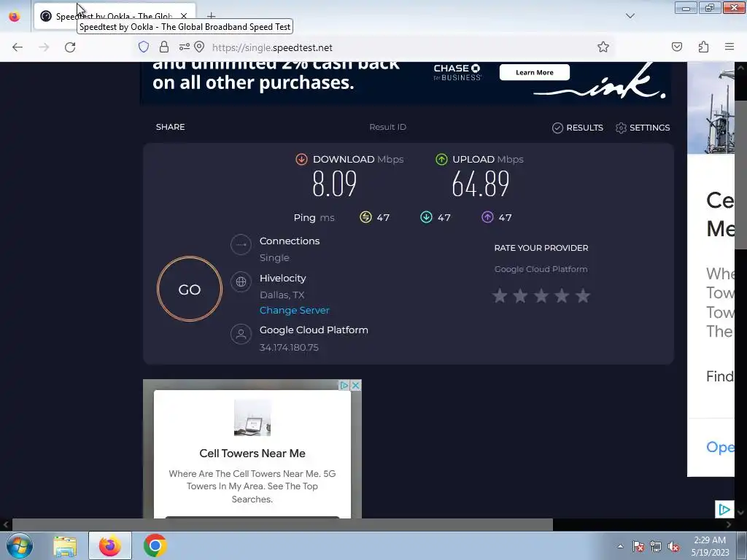This screenshot has width=747, height=560.
Task: Click the upload arrow icon beside UPLOAD
Action: click(441, 159)
